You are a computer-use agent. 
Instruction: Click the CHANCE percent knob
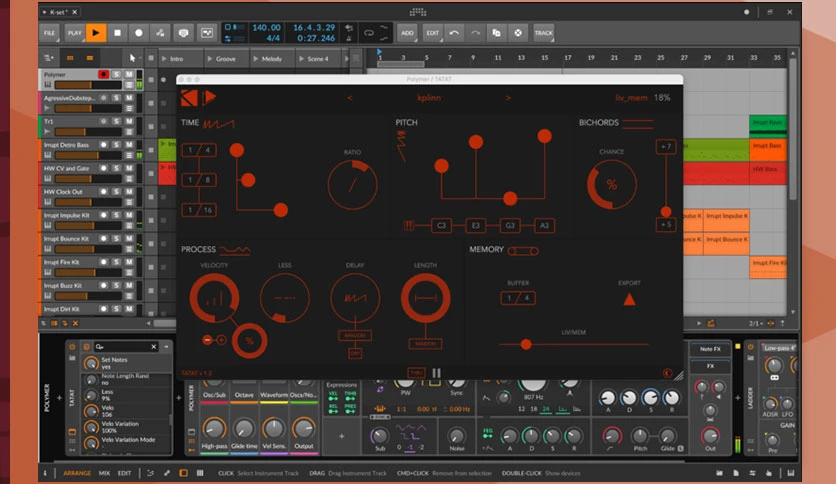(612, 184)
